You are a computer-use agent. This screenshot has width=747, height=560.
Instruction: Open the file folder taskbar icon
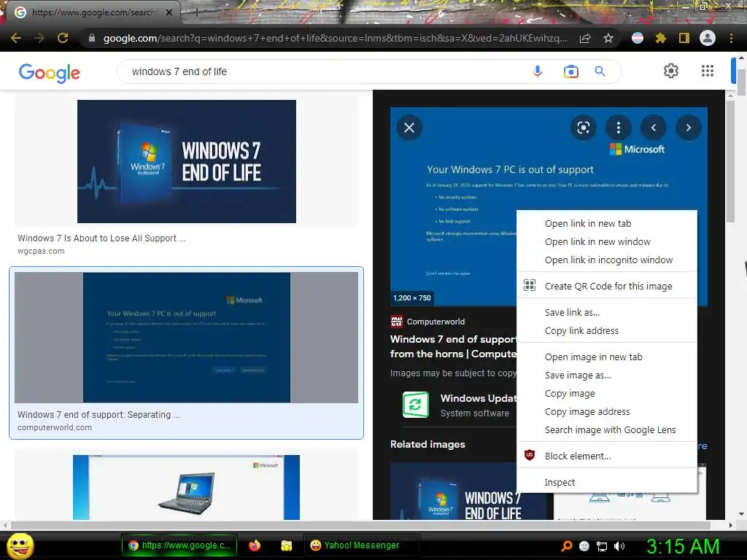click(x=286, y=545)
